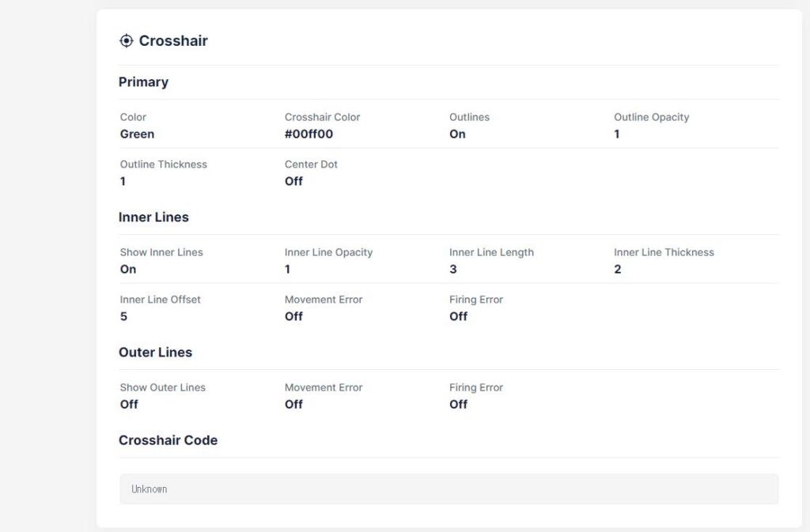Select the Outline Thickness value
The width and height of the screenshot is (810, 532).
(123, 182)
